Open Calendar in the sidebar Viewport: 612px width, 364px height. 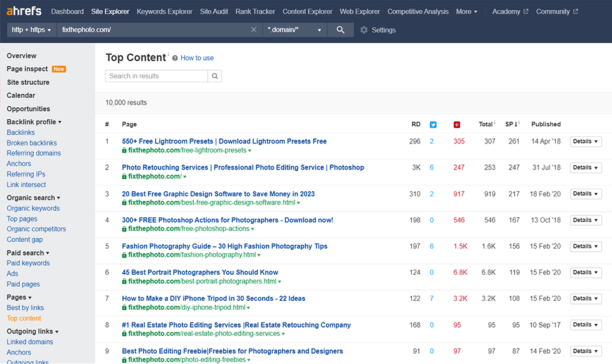(x=20, y=96)
